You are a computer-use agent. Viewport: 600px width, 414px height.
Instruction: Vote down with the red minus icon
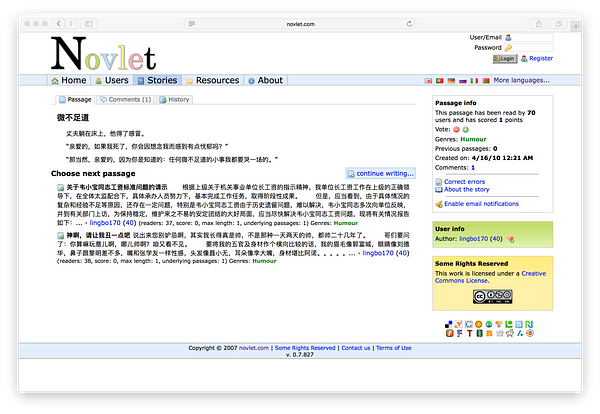456,130
